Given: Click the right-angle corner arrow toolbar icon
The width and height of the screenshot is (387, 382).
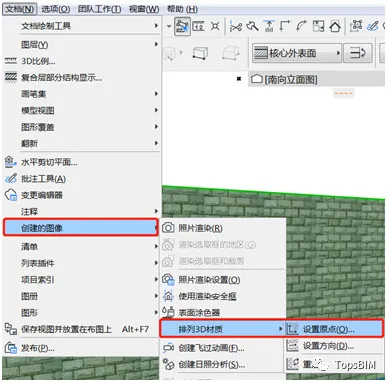Looking at the screenshot, I should [285, 26].
